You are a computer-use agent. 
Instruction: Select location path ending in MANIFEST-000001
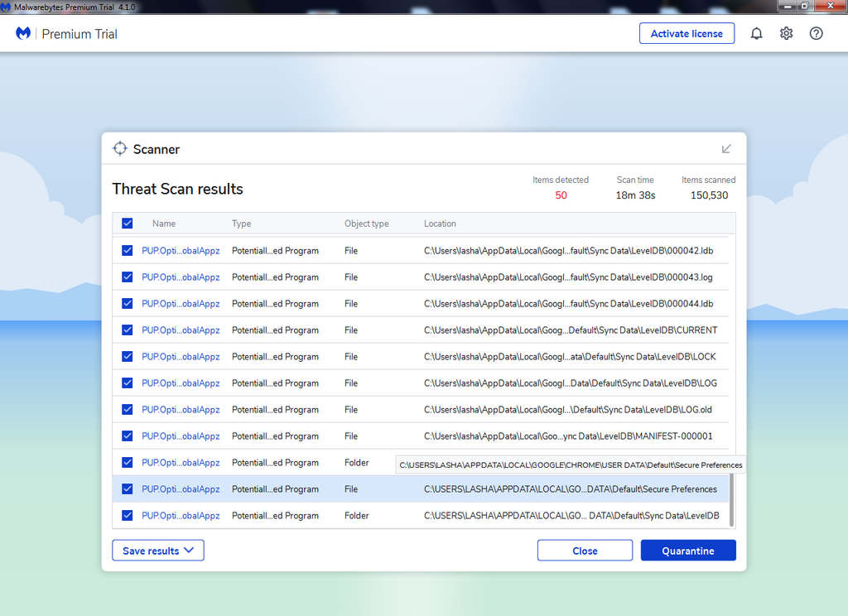568,436
